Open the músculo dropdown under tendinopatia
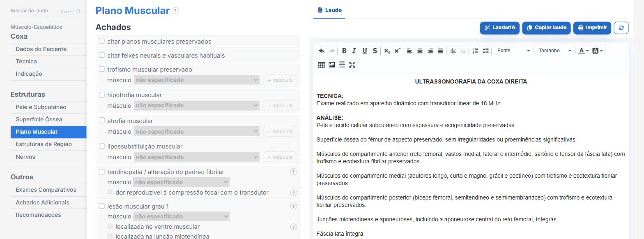644x239 pixels. point(181,182)
